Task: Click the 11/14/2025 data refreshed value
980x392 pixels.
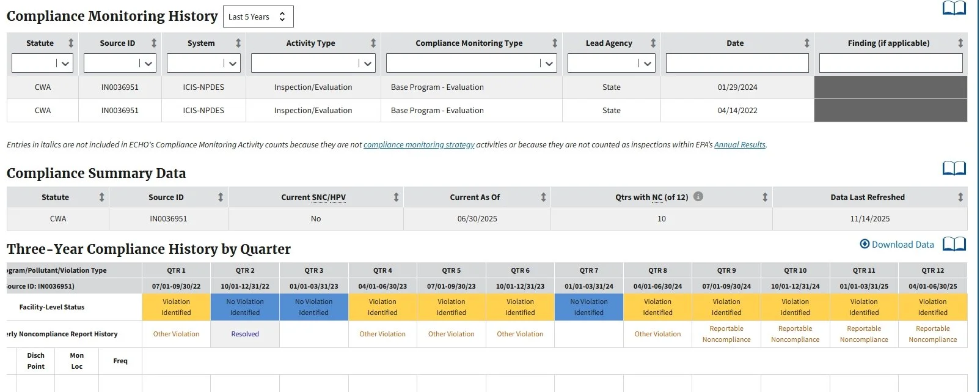Action: 870,219
